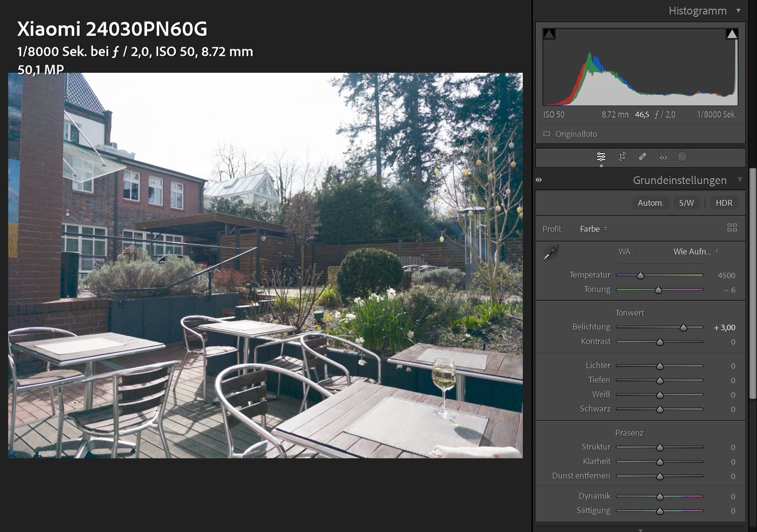The width and height of the screenshot is (757, 532).
Task: Enable the Originalfoto checkbox
Action: 546,134
